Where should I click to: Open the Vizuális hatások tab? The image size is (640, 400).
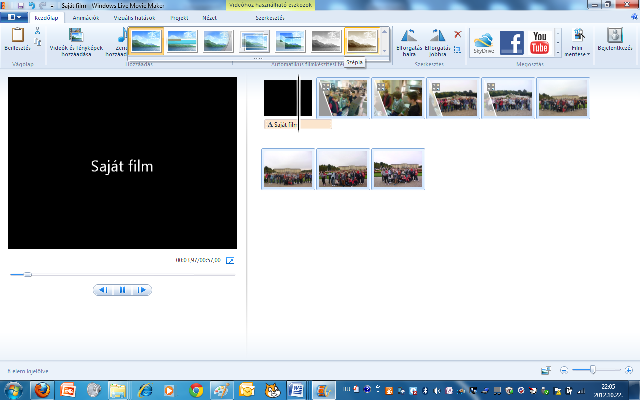point(133,18)
